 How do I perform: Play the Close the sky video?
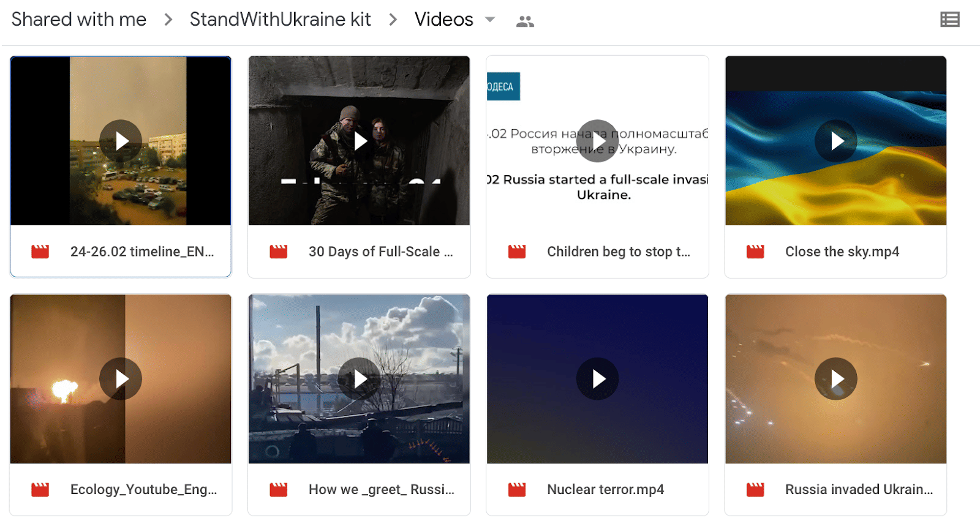[x=835, y=141]
